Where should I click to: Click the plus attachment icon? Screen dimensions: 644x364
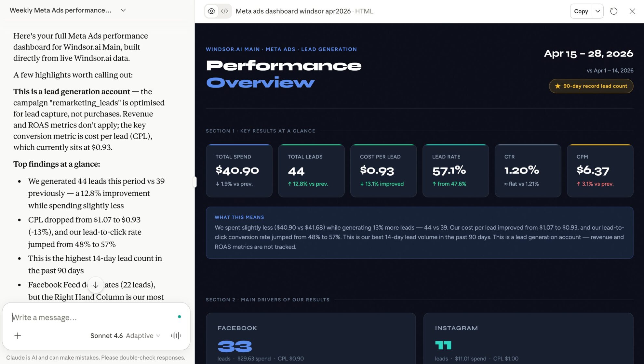[x=18, y=335]
